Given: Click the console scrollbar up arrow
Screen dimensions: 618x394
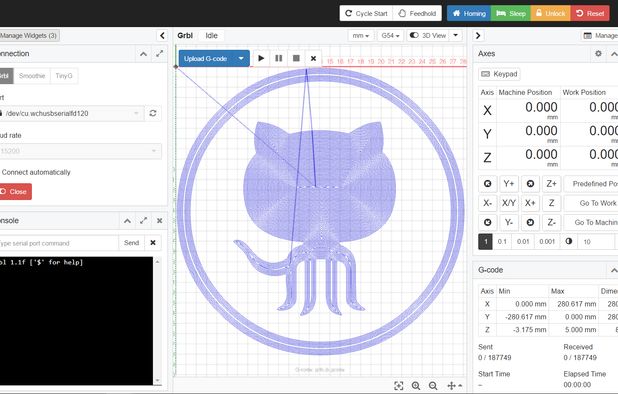Looking at the screenshot, I should point(158,262).
